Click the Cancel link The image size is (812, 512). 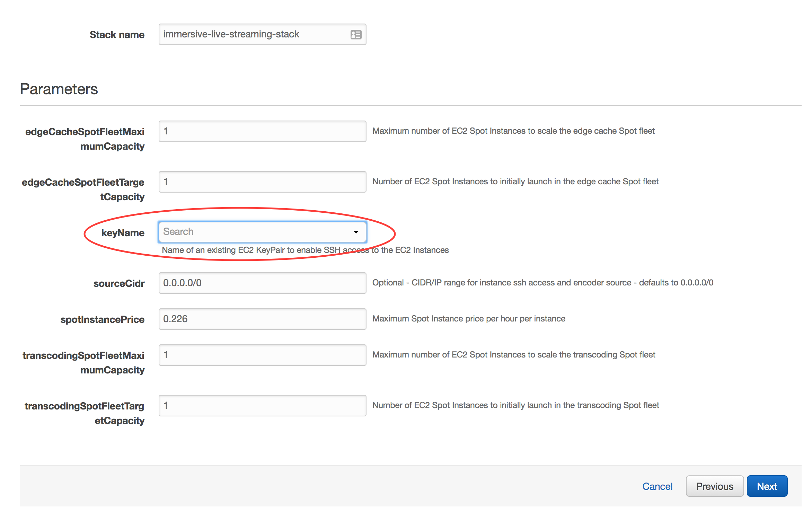coord(657,486)
